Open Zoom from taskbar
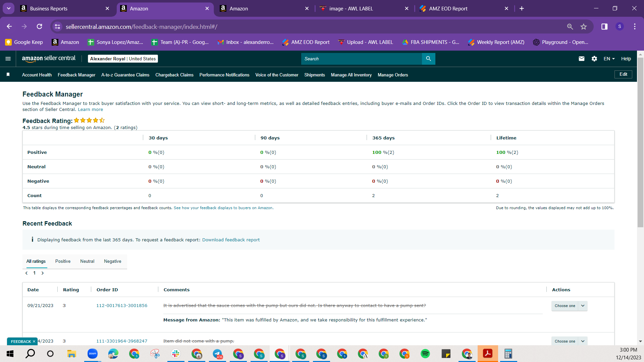Screen dimensions: 644x362 [92, 354]
